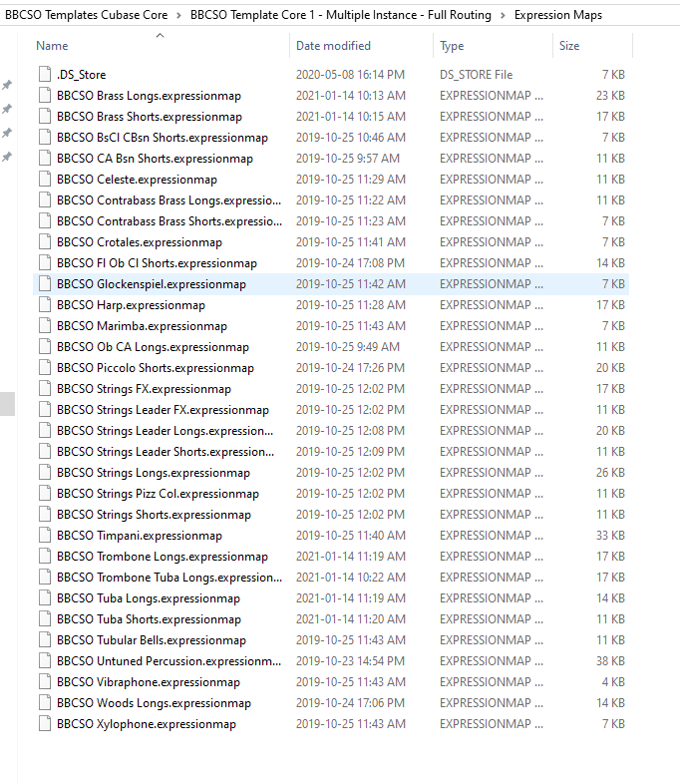Expand the breadcrumb chevron after BBCSO Templates Cubase Core

point(178,16)
